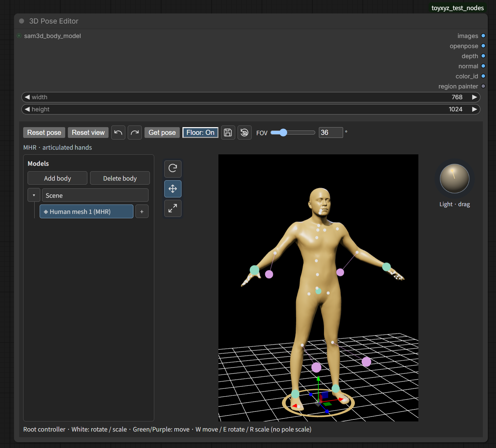Click the 3D Pose Editor title
The width and height of the screenshot is (496, 448).
54,21
